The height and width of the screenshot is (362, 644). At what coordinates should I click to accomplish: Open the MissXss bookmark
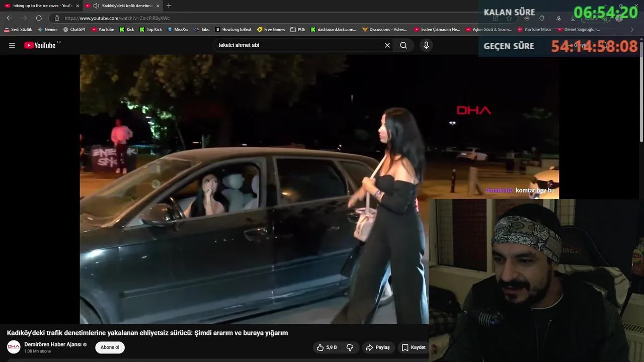coord(178,30)
